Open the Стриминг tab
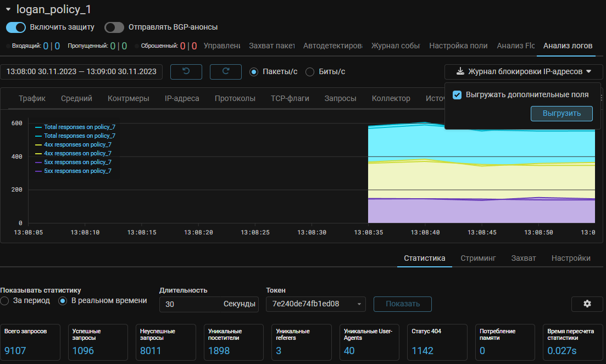Image resolution: width=606 pixels, height=364 pixels. click(x=478, y=258)
